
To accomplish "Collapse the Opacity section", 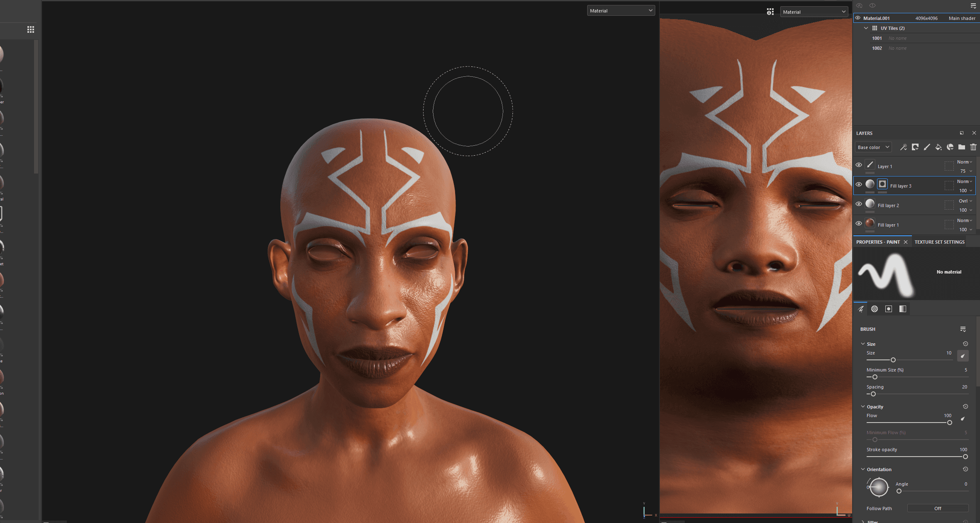I will point(863,406).
